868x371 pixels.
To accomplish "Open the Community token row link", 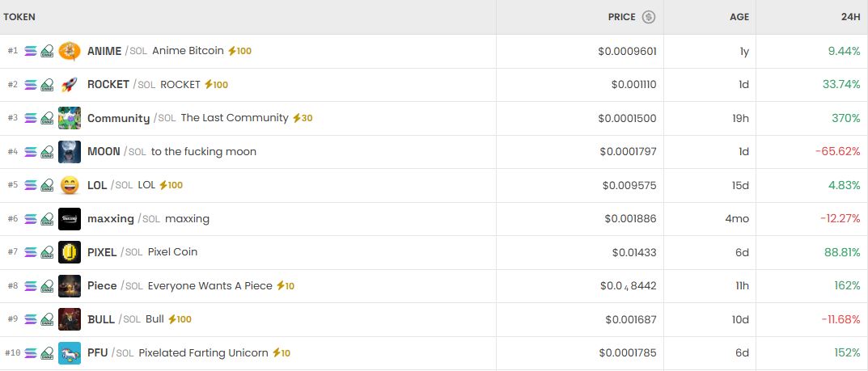I will click(118, 118).
